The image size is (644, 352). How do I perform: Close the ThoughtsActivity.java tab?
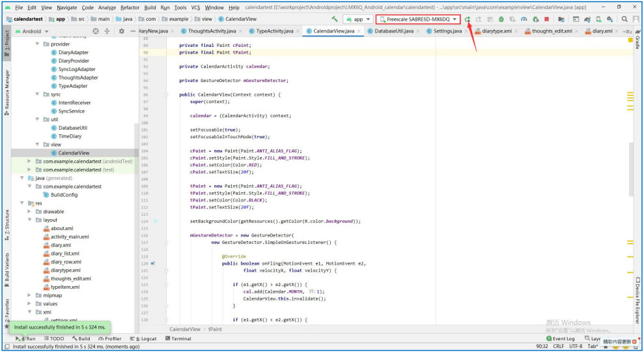(x=241, y=31)
